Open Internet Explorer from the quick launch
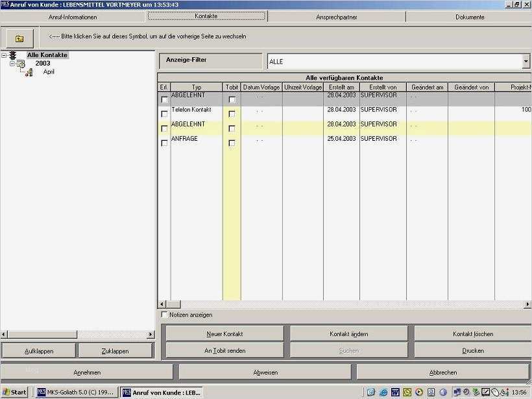The image size is (532, 399). point(383,393)
